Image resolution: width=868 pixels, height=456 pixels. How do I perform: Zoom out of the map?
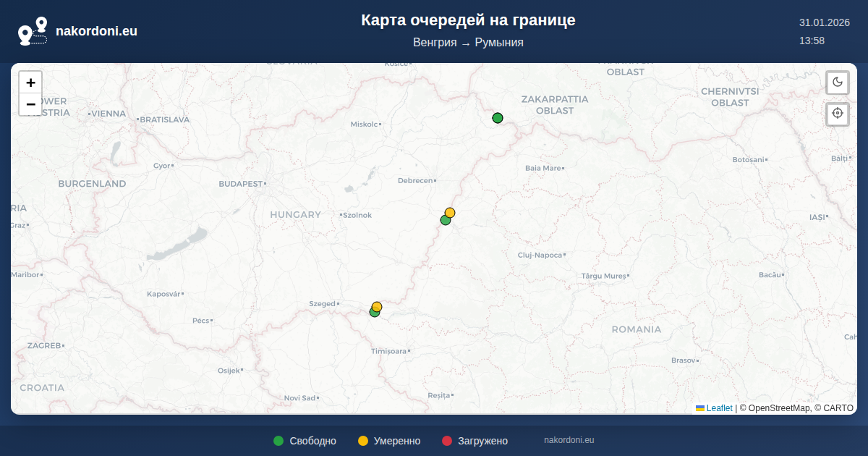pyautogui.click(x=30, y=104)
